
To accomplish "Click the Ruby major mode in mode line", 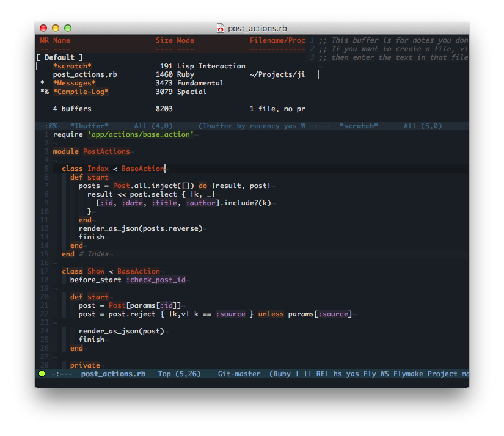I will tap(282, 374).
